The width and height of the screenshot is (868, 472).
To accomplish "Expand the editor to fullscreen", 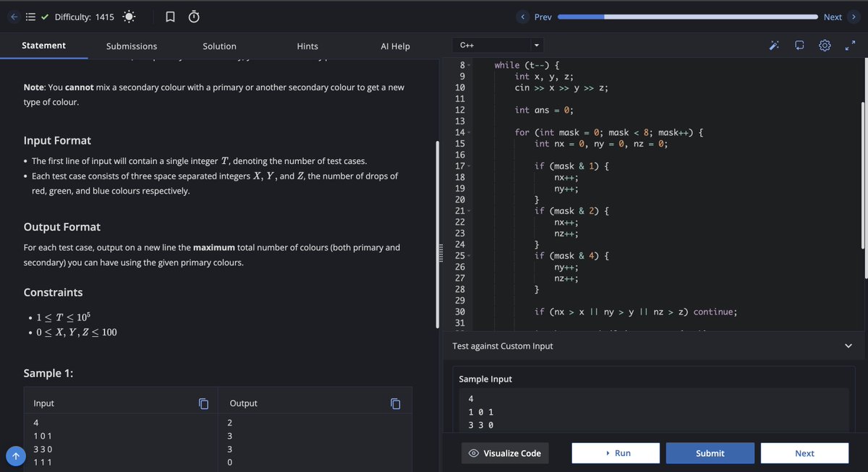I will tap(850, 45).
